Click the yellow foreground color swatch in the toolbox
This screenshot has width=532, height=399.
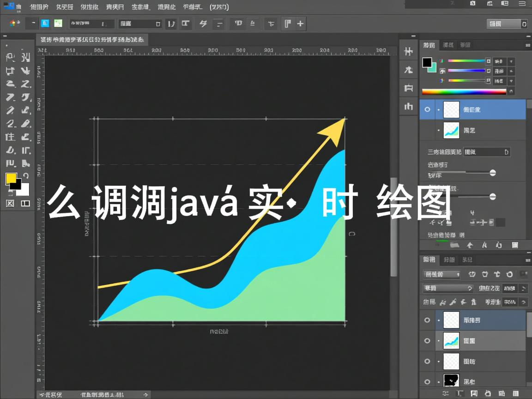pyautogui.click(x=11, y=179)
